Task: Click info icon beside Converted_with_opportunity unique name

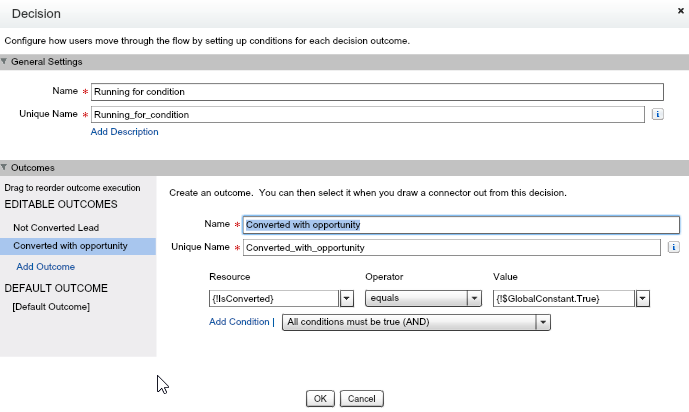Action: pos(674,247)
